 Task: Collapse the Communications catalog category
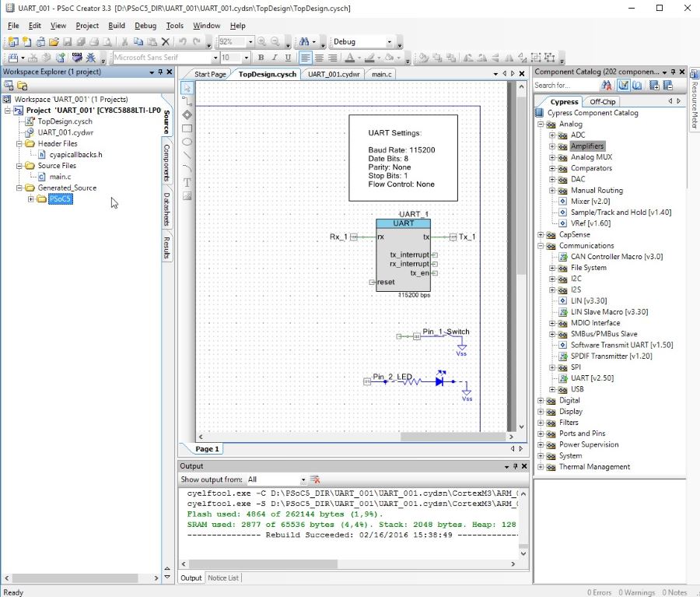tap(541, 246)
